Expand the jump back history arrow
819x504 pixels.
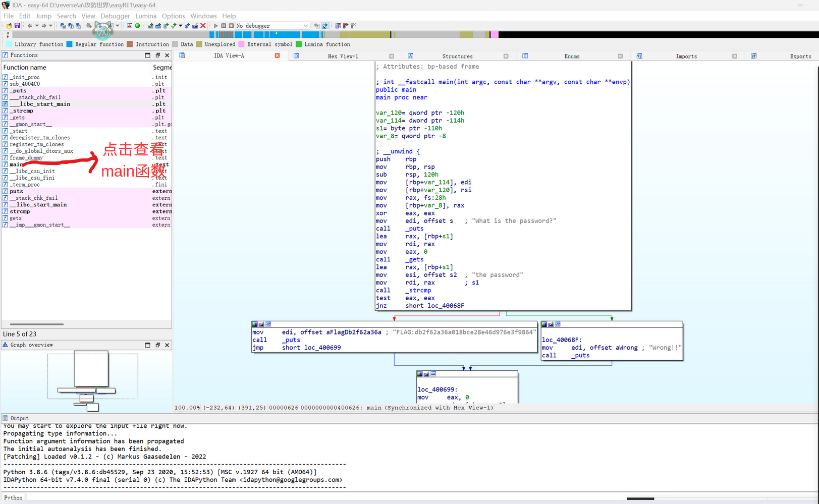pos(37,26)
